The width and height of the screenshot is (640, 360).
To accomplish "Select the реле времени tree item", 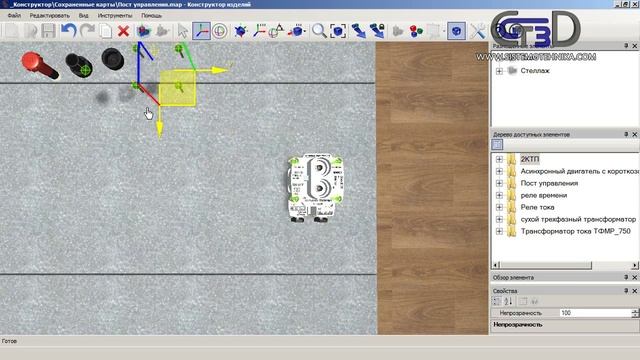I will [x=544, y=196].
